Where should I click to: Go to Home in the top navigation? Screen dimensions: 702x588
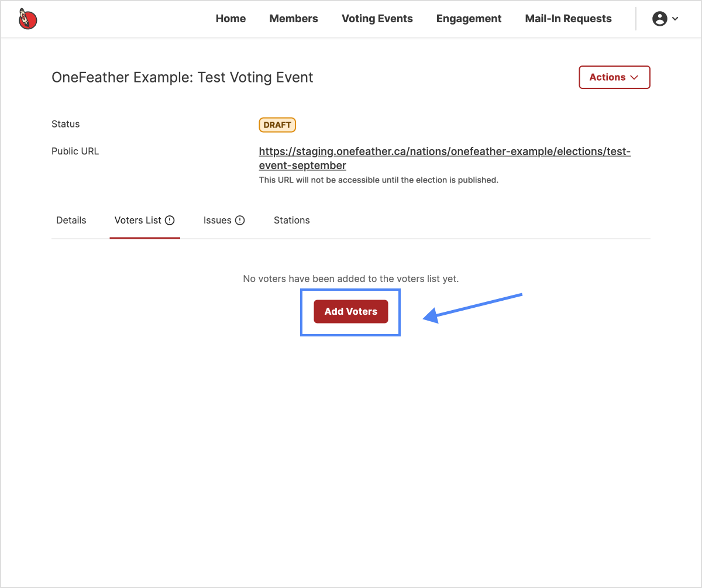(230, 19)
